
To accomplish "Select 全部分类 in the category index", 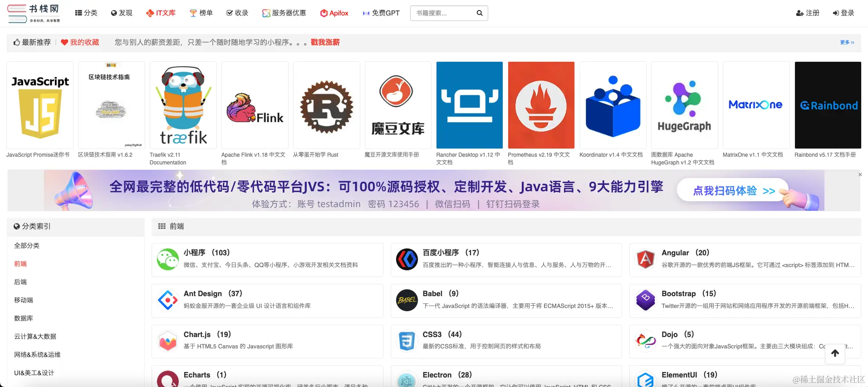I will tap(27, 245).
